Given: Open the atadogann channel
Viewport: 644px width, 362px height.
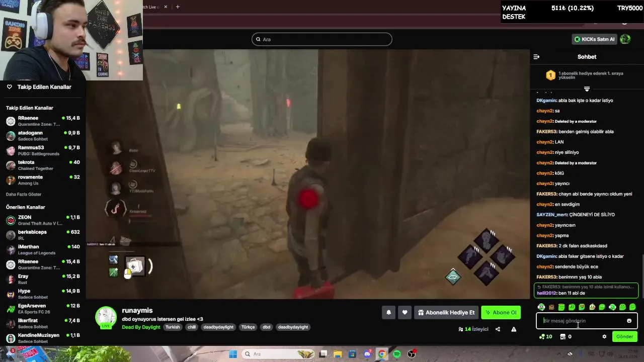Looking at the screenshot, I should coord(43,136).
